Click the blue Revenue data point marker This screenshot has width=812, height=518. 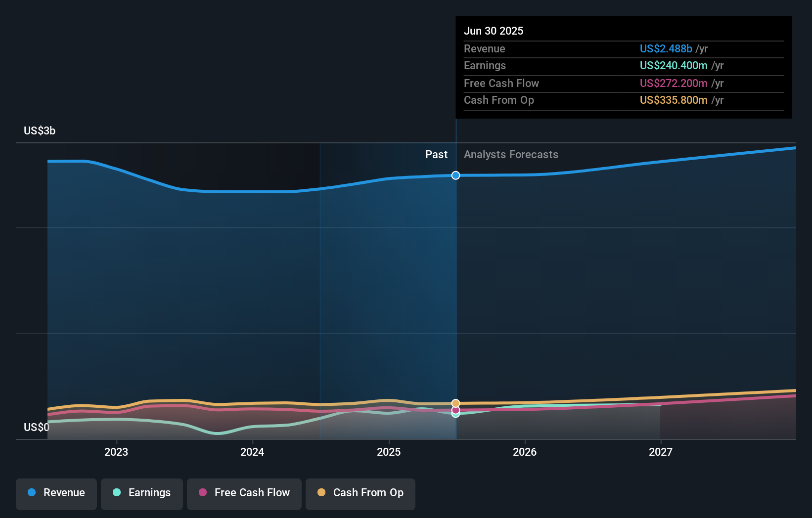(x=455, y=175)
